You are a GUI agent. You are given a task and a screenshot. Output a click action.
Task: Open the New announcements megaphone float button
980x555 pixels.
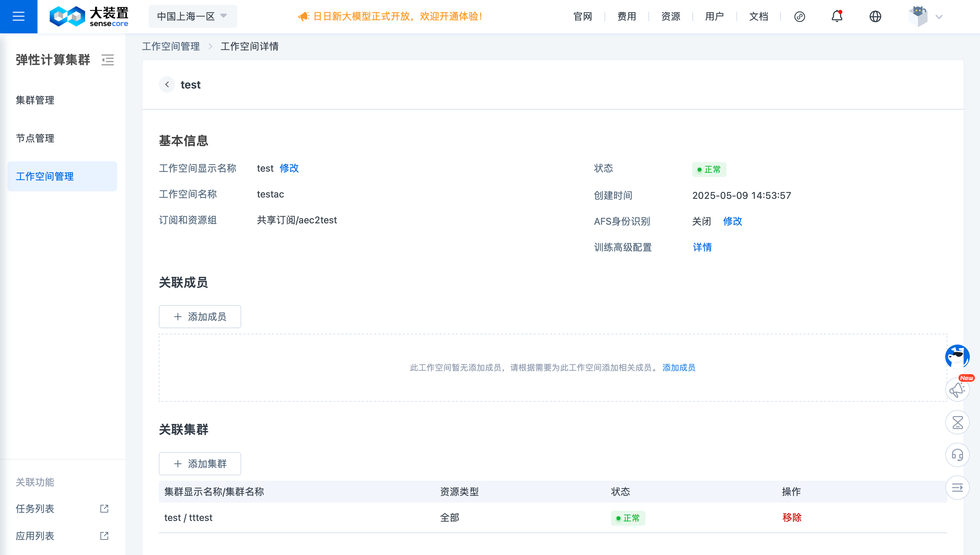(958, 390)
